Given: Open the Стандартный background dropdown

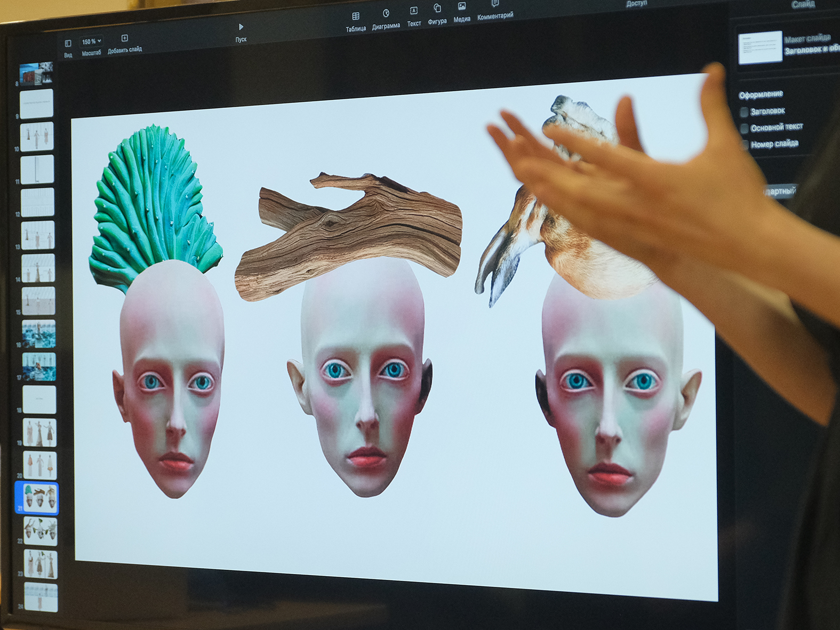Looking at the screenshot, I should (x=780, y=191).
